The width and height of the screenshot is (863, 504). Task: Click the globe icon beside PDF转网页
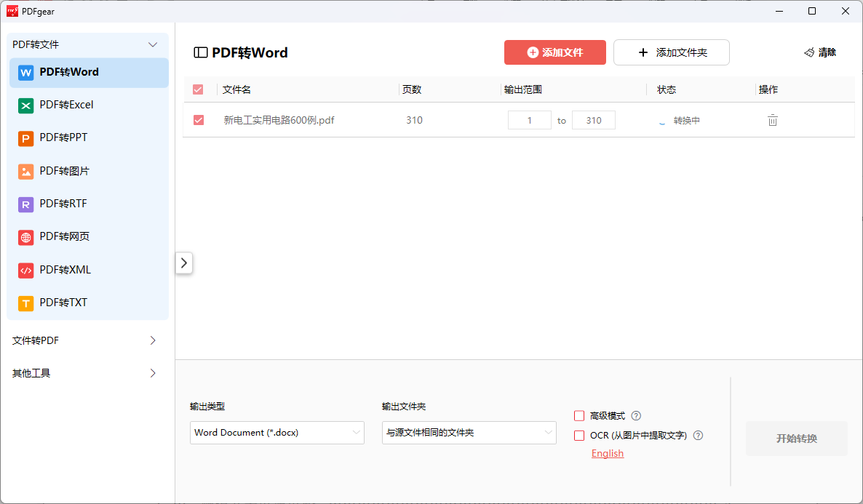(26, 237)
